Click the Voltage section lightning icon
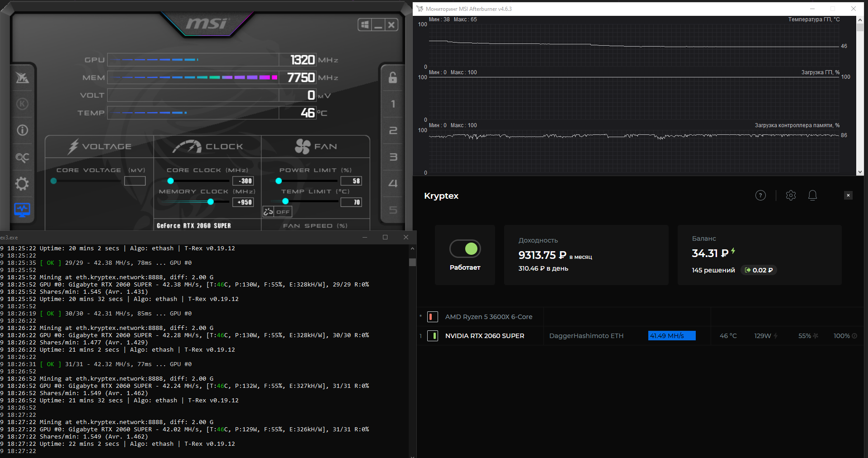 pyautogui.click(x=73, y=146)
